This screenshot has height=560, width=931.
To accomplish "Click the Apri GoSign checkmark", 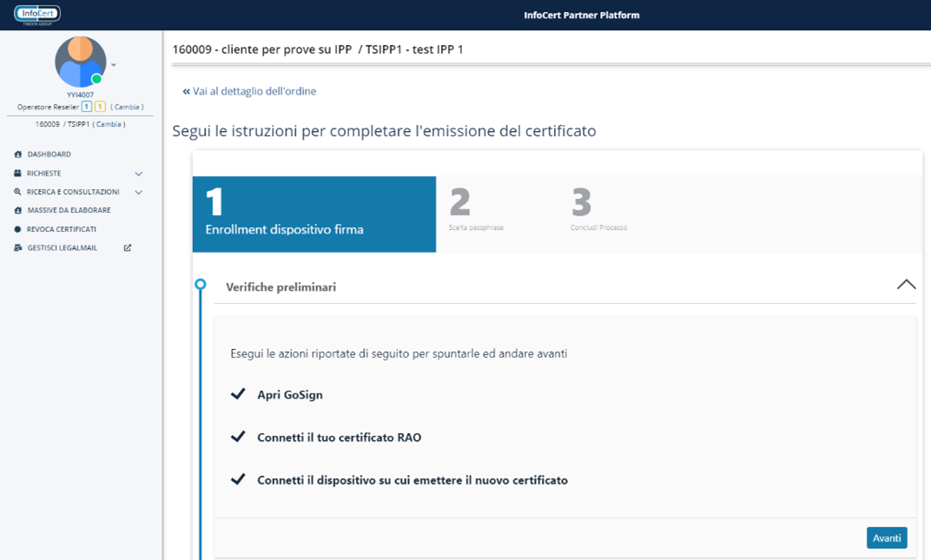I will 238,393.
